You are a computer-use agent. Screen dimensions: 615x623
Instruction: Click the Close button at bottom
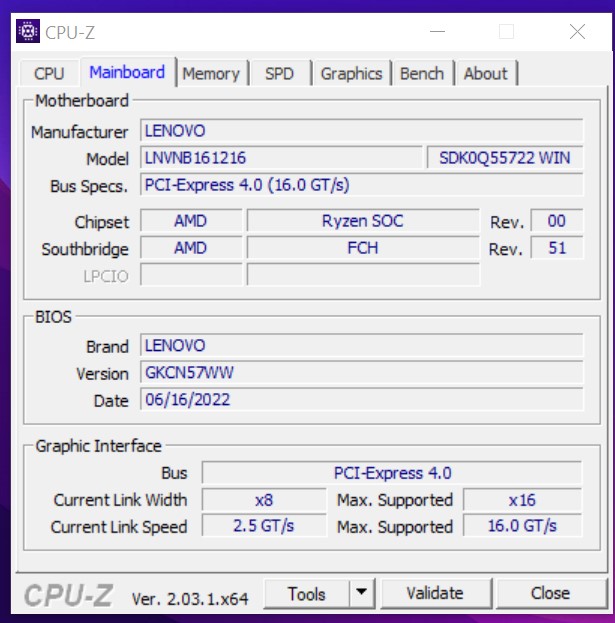(550, 593)
